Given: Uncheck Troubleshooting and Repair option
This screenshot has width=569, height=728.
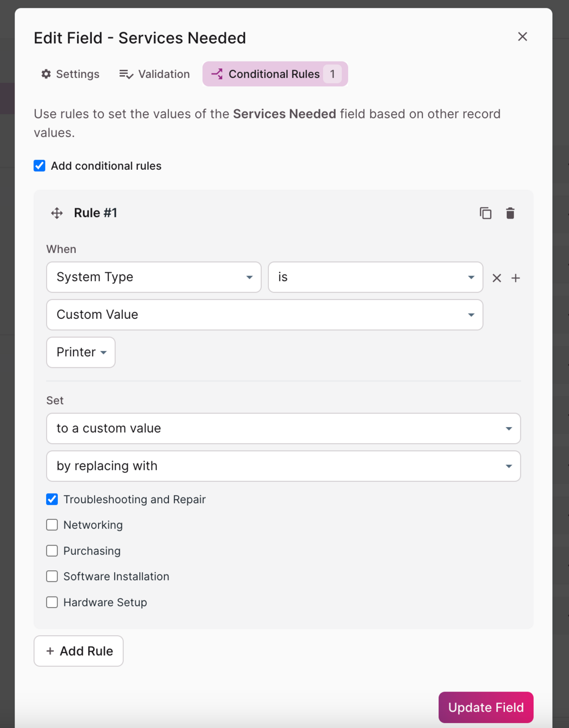Looking at the screenshot, I should pyautogui.click(x=52, y=499).
